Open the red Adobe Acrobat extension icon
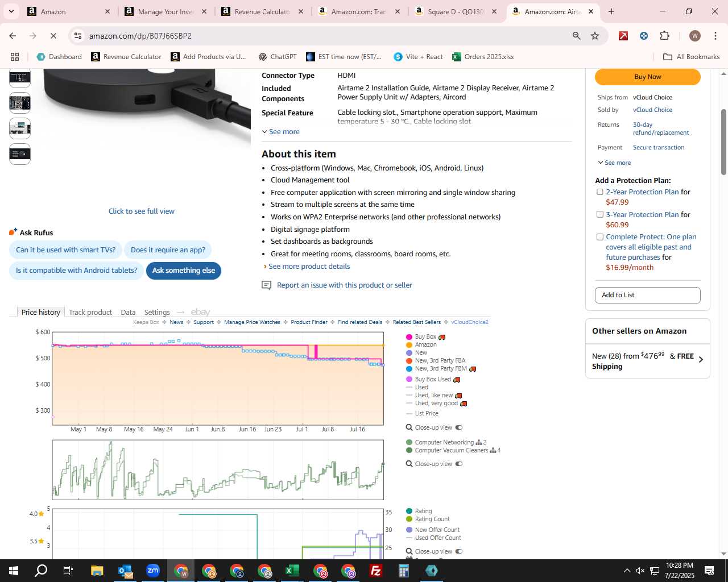Screen dimensions: 728x582 tap(623, 36)
